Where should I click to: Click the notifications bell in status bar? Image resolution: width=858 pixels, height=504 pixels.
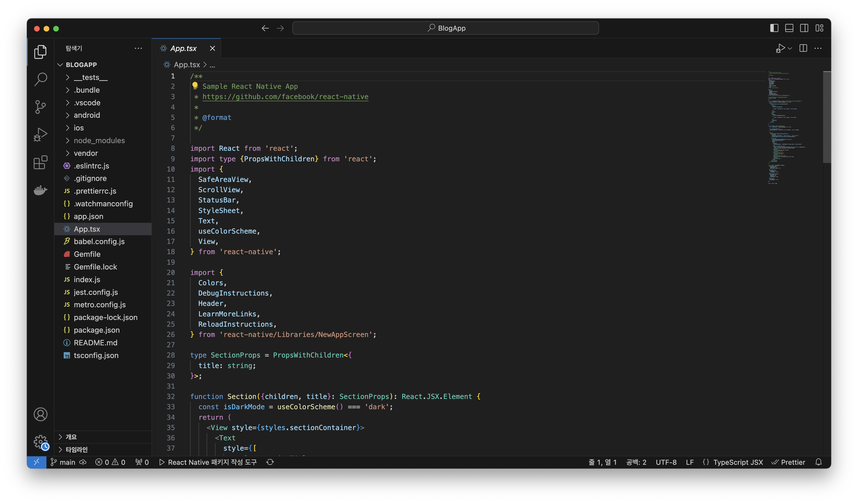tap(818, 462)
